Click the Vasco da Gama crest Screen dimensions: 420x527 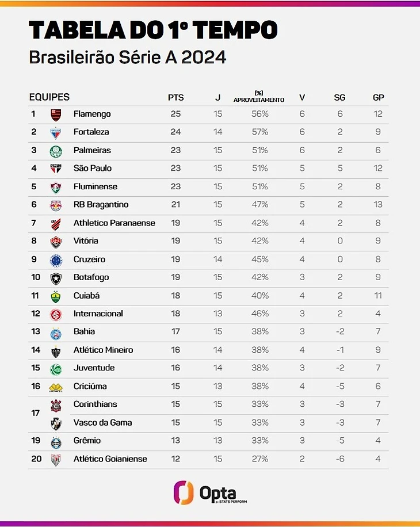click(56, 423)
